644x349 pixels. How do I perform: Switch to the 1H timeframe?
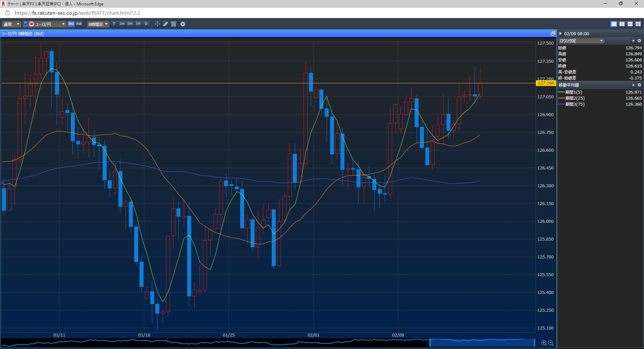138,24
